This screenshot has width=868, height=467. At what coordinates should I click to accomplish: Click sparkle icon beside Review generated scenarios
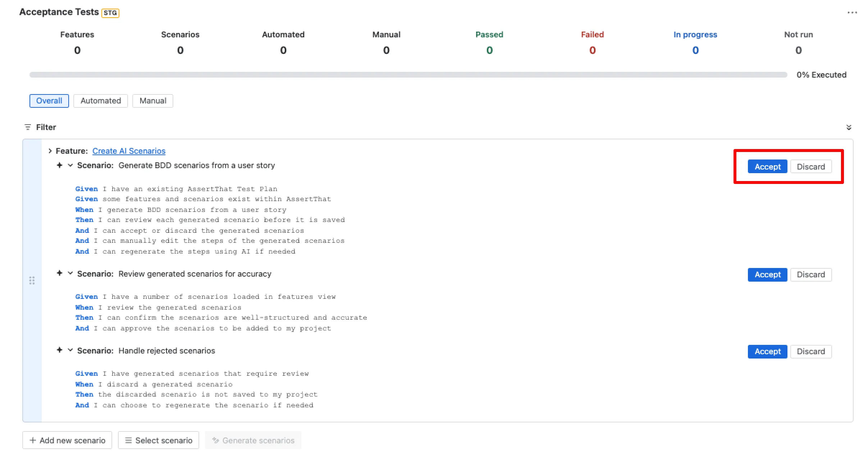60,273
